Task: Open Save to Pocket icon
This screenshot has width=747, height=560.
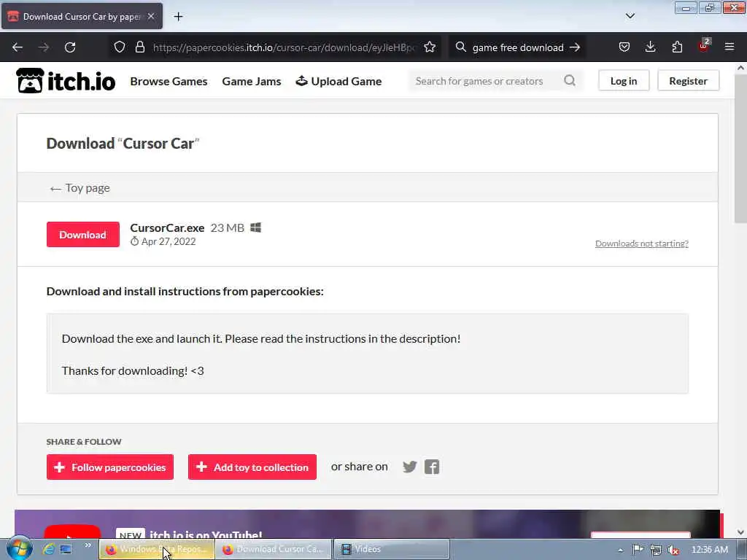Action: click(624, 47)
